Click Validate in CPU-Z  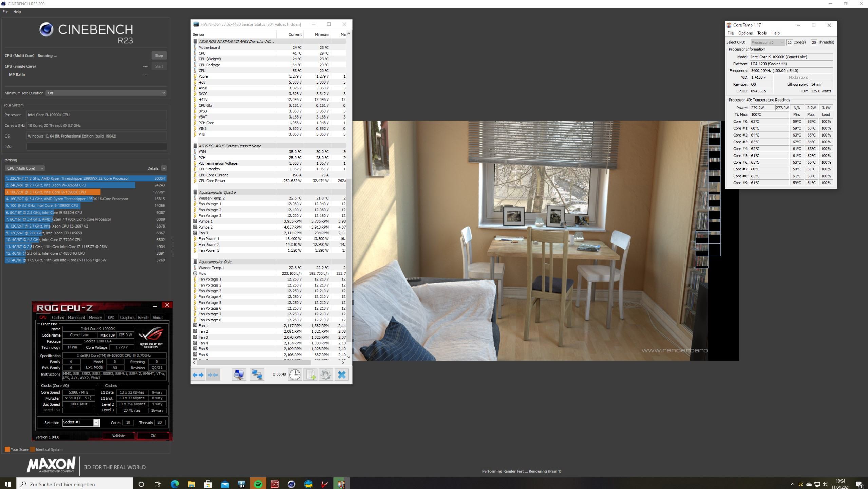pyautogui.click(x=119, y=436)
